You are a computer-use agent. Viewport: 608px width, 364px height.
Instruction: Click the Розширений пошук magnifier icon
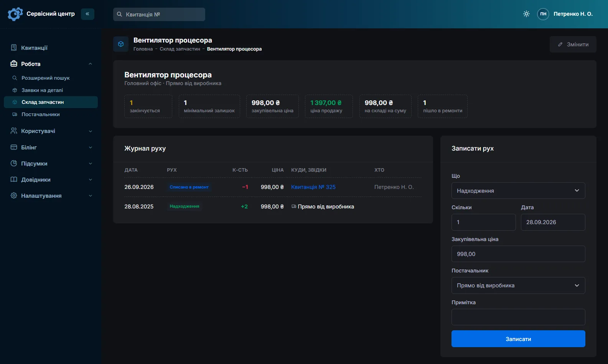point(15,78)
